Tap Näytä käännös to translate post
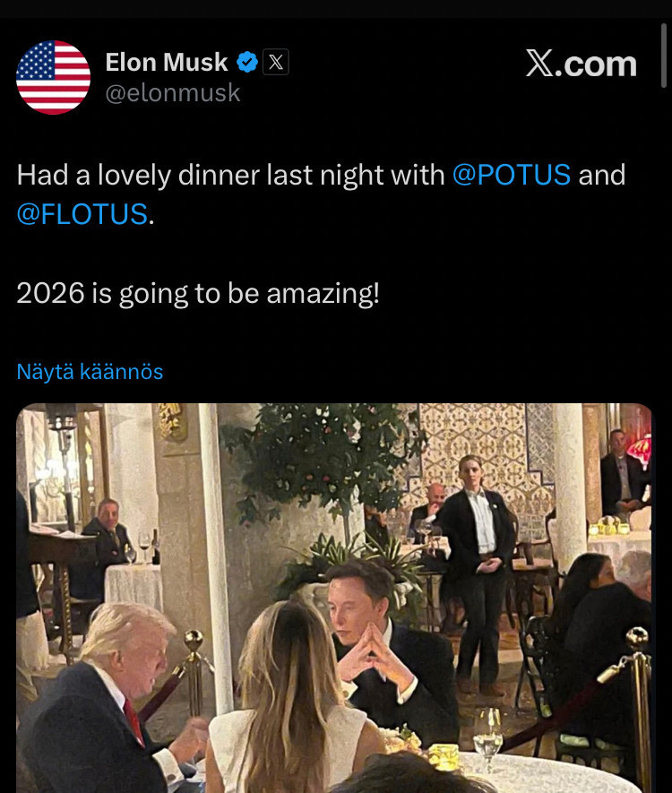672x793 pixels. pos(90,371)
